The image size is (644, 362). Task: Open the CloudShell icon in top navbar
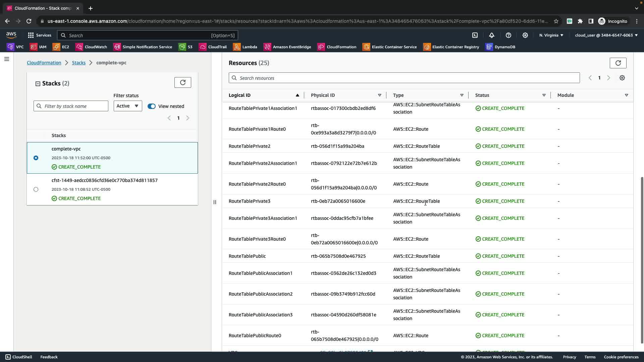pyautogui.click(x=475, y=35)
